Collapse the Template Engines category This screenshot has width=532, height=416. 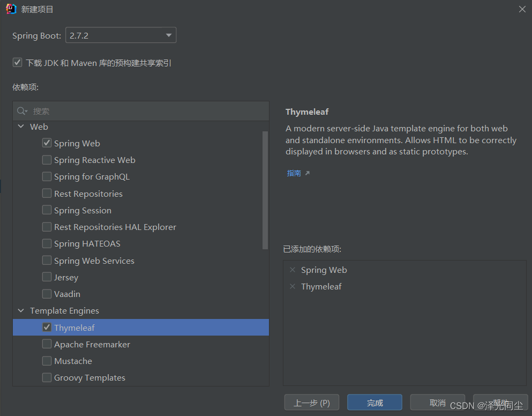pyautogui.click(x=21, y=310)
